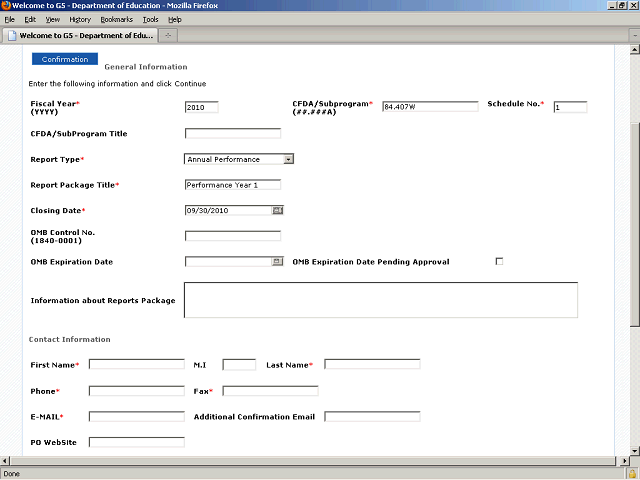Click the E-MAIL field
Image resolution: width=640 pixels, height=480 pixels.
tap(137, 416)
